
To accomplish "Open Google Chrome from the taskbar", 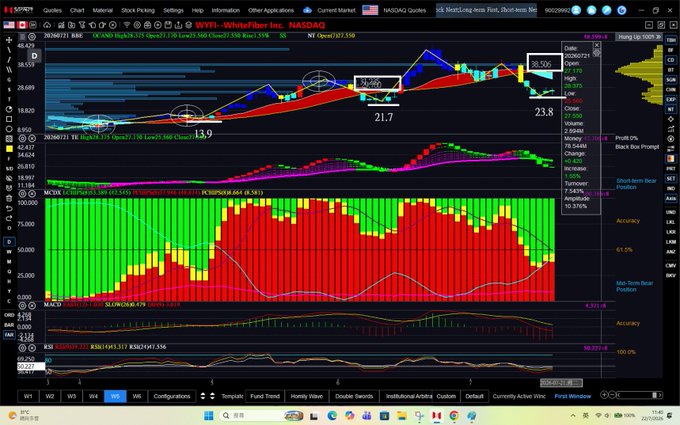I will click(x=454, y=415).
